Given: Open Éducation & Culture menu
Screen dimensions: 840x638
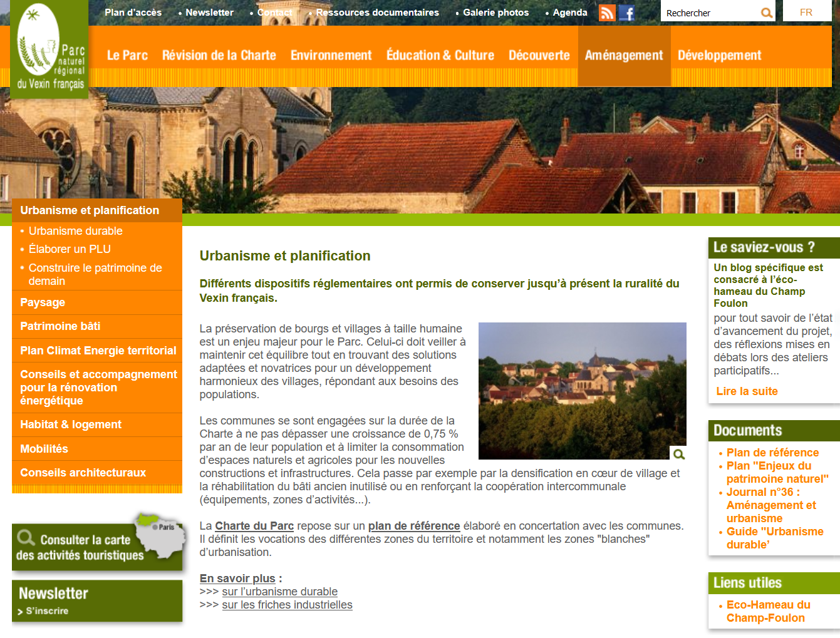Looking at the screenshot, I should [440, 56].
